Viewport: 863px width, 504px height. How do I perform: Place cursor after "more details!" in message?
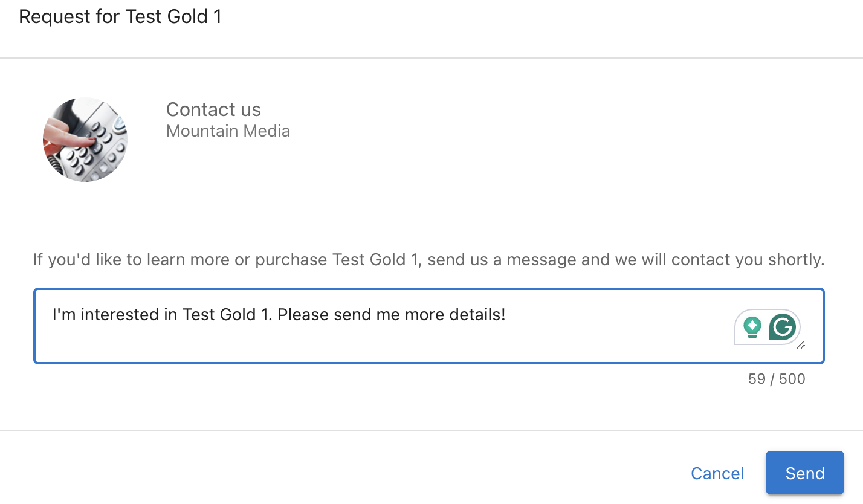tap(506, 315)
